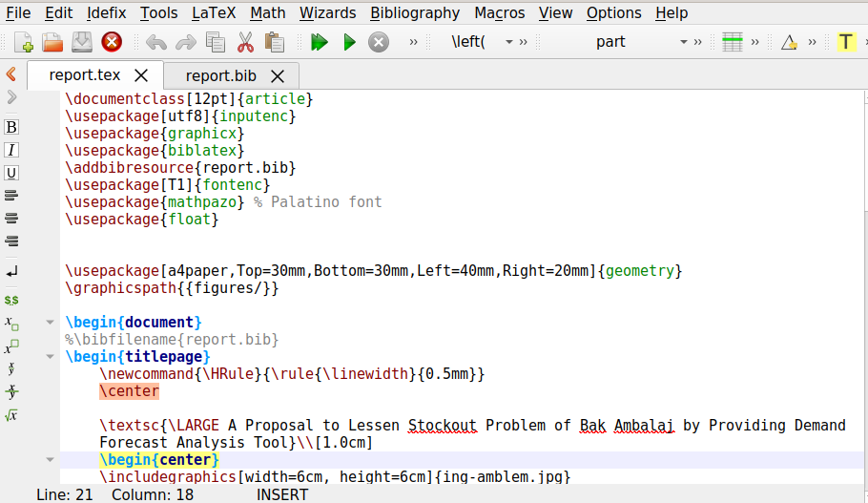Viewport: 868px width, 503px height.
Task: Switch to report.bib tab
Action: [x=221, y=76]
